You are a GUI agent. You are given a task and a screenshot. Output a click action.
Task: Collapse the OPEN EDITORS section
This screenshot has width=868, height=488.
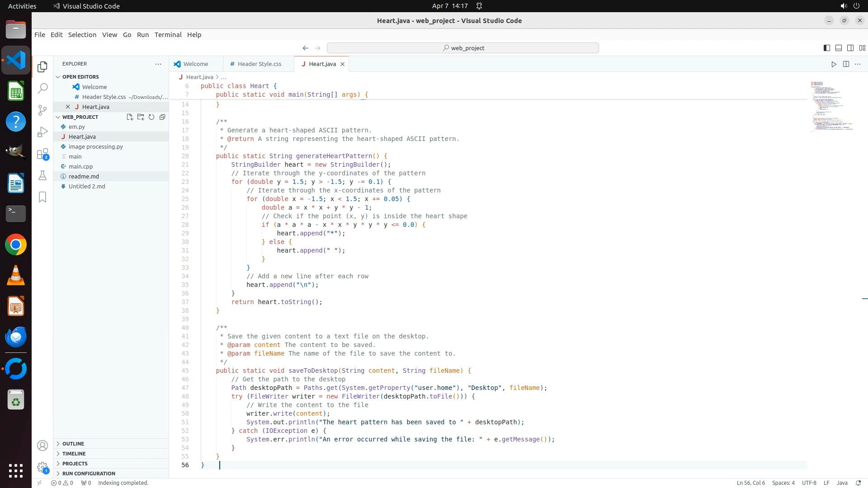[x=80, y=77]
